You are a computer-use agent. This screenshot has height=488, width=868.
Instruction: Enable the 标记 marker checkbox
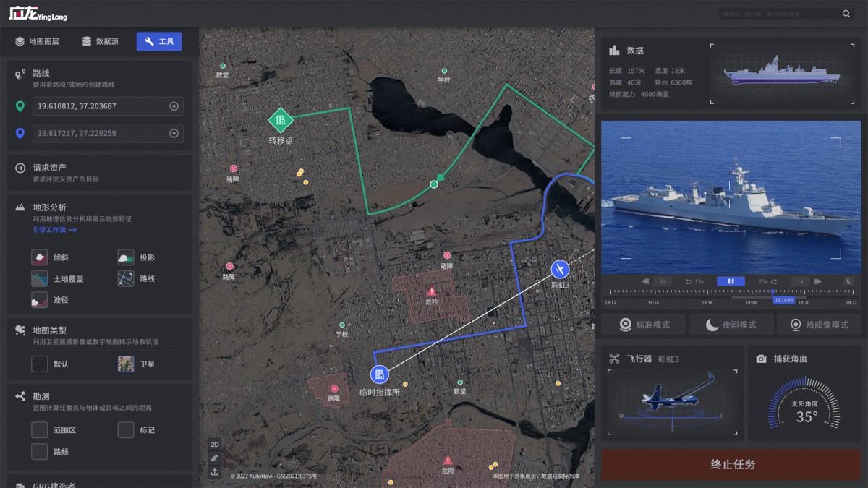click(x=126, y=430)
